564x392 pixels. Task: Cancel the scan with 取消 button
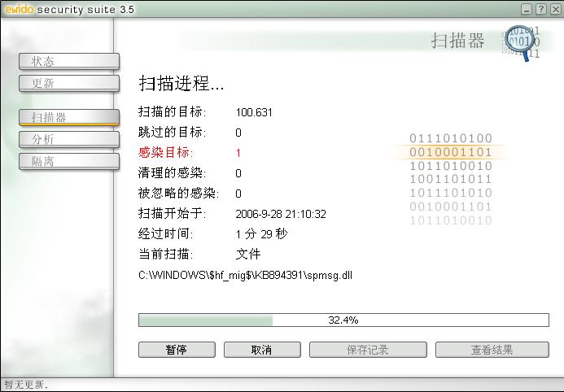[x=262, y=350]
